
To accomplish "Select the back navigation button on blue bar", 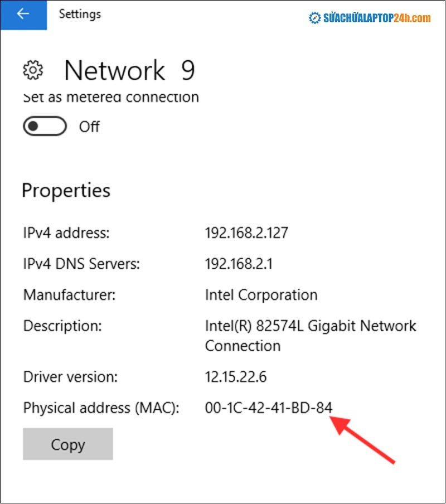I will tap(24, 14).
